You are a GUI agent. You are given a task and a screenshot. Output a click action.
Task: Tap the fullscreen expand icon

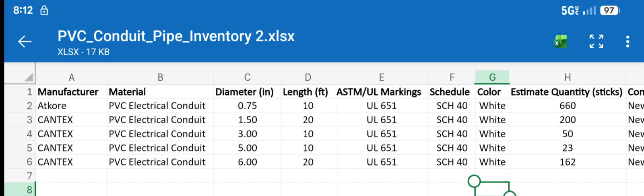596,41
